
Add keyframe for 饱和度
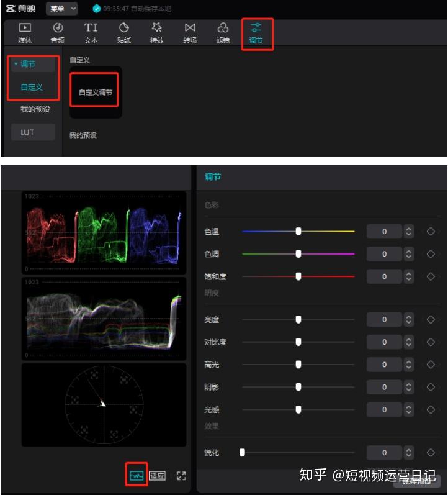(431, 276)
